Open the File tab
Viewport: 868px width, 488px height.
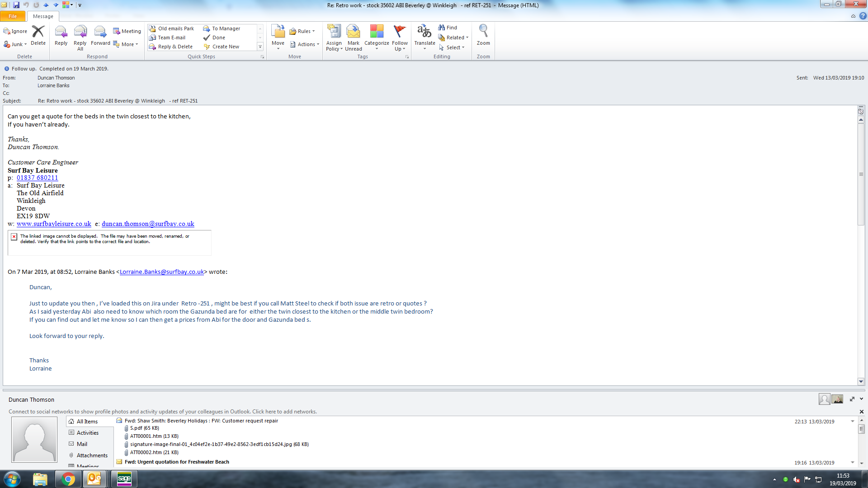point(13,16)
